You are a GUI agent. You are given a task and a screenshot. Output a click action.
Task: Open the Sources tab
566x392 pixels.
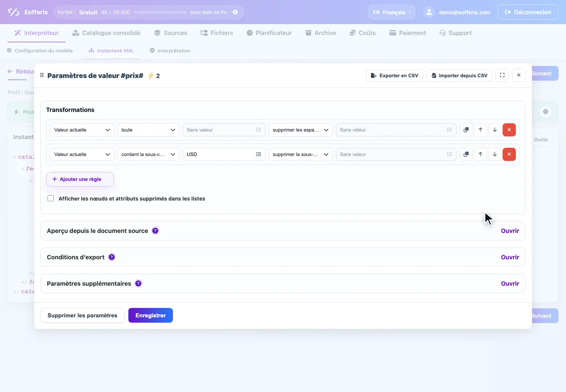click(x=171, y=33)
